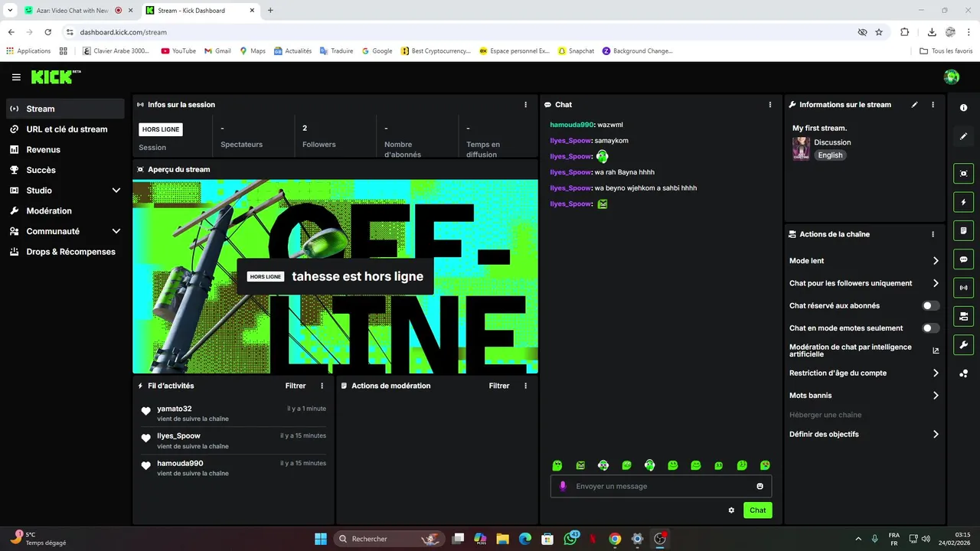The height and width of the screenshot is (551, 980).
Task: Open Fil d'activités three-dot menu
Action: point(322,386)
